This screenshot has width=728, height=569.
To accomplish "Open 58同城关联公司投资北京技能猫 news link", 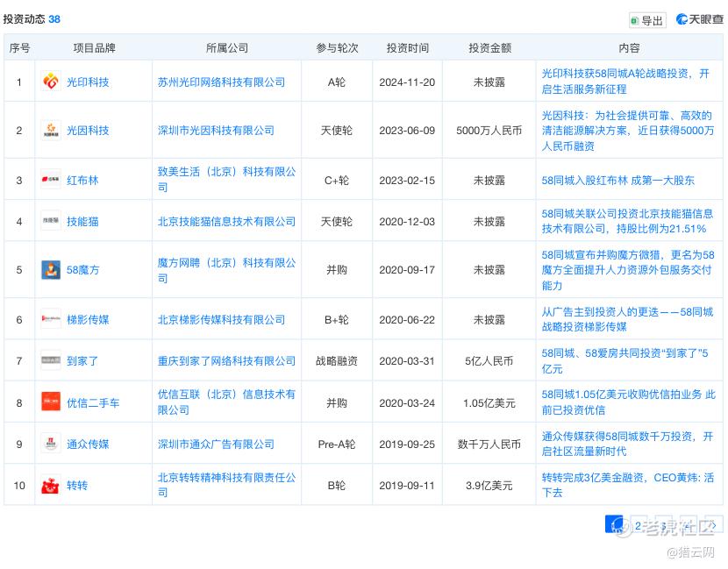I will (627, 221).
